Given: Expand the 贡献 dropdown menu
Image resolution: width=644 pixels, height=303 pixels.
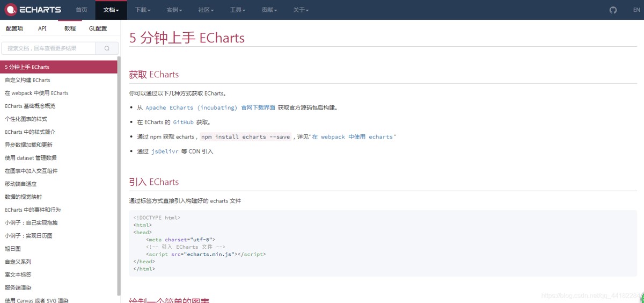Looking at the screenshot, I should point(269,10).
